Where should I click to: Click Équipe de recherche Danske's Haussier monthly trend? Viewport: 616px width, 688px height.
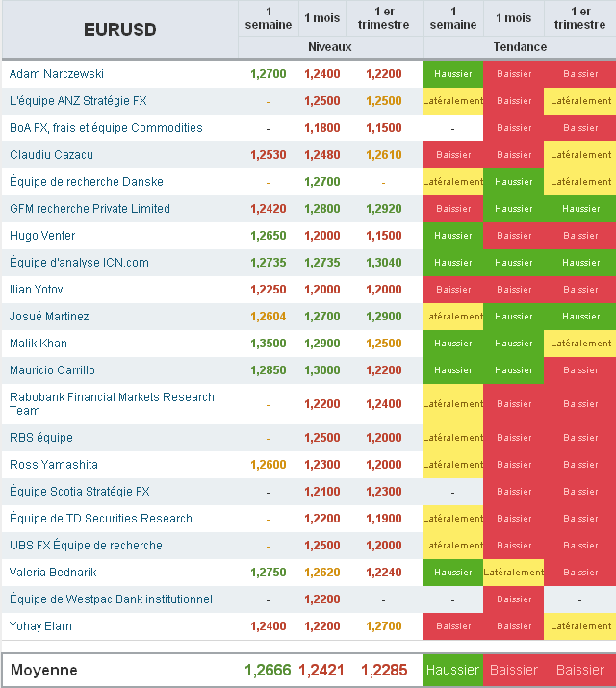[513, 182]
